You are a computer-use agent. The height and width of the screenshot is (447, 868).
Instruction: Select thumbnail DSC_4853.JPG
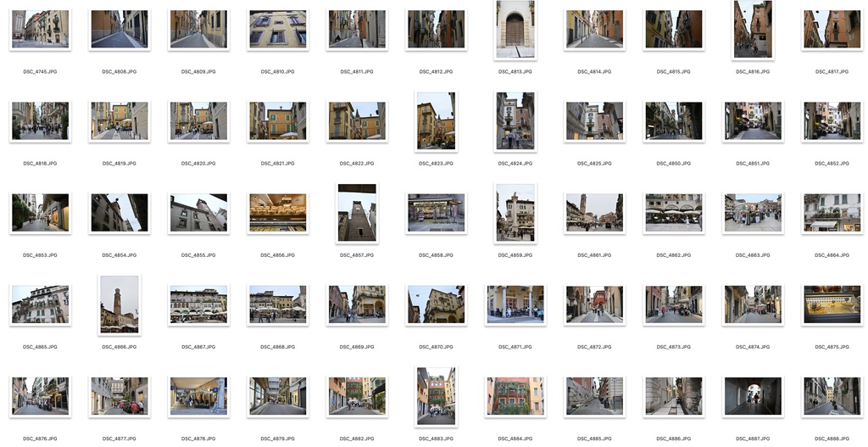[40, 213]
